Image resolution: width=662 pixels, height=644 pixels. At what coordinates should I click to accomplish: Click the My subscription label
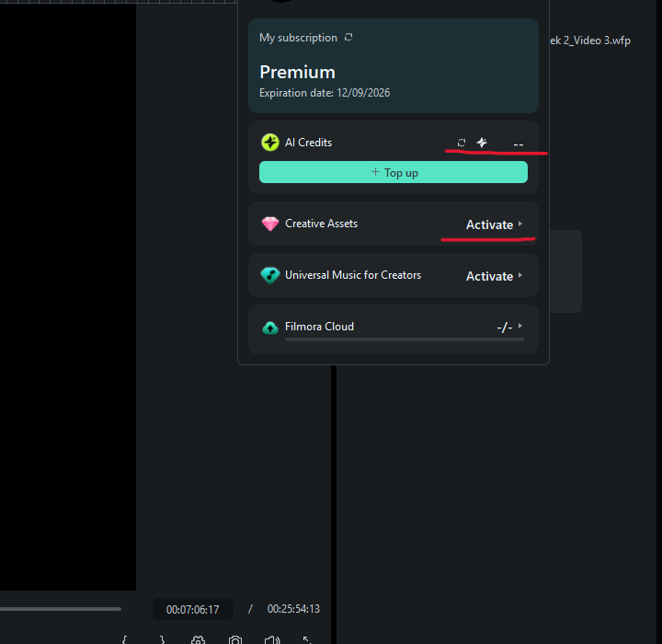(298, 38)
